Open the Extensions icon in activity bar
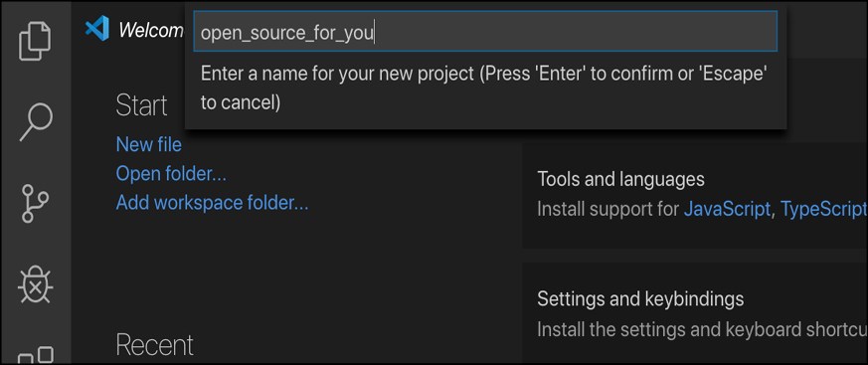This screenshot has width=868, height=365. point(36,356)
